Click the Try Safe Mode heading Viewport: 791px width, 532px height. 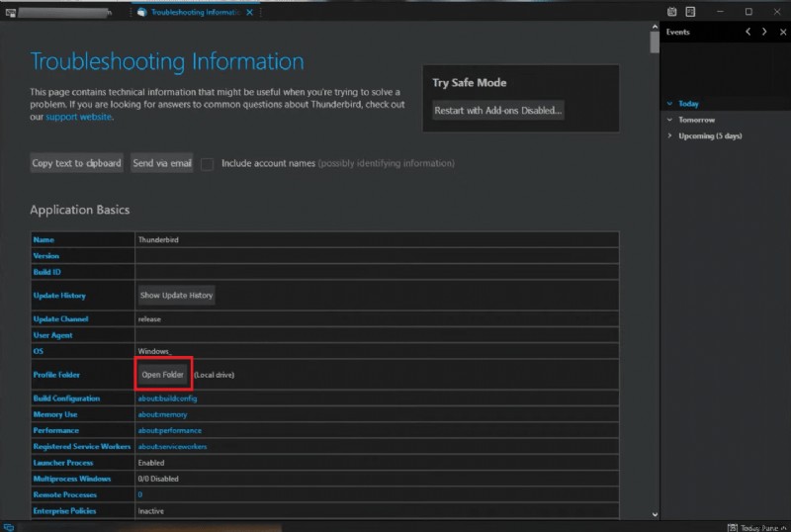(x=469, y=83)
